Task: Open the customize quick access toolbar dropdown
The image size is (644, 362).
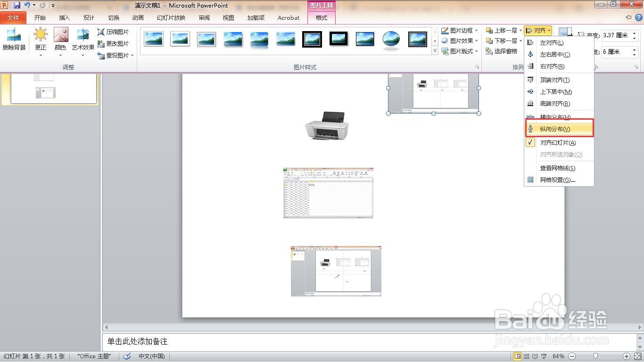Action: (x=53, y=6)
